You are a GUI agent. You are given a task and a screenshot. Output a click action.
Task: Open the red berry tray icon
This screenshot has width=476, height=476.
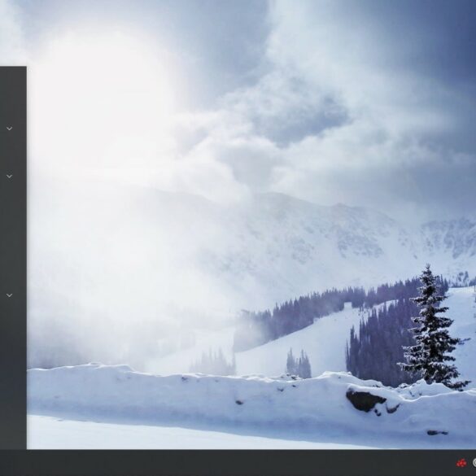[461, 463]
